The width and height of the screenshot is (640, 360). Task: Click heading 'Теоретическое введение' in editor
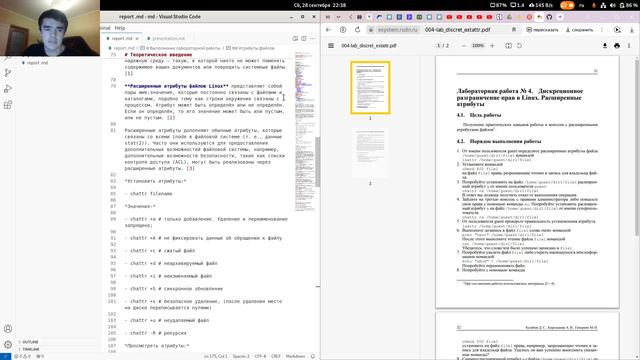158,55
